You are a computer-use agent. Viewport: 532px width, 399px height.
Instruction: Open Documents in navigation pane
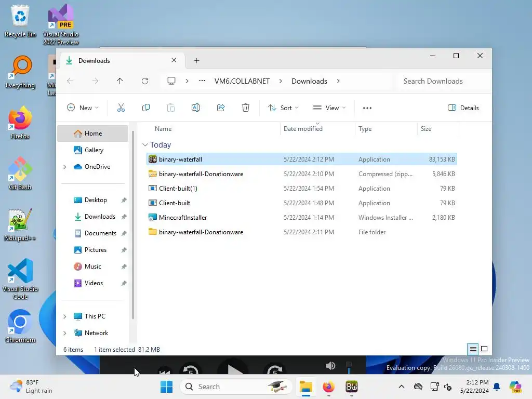point(92,233)
